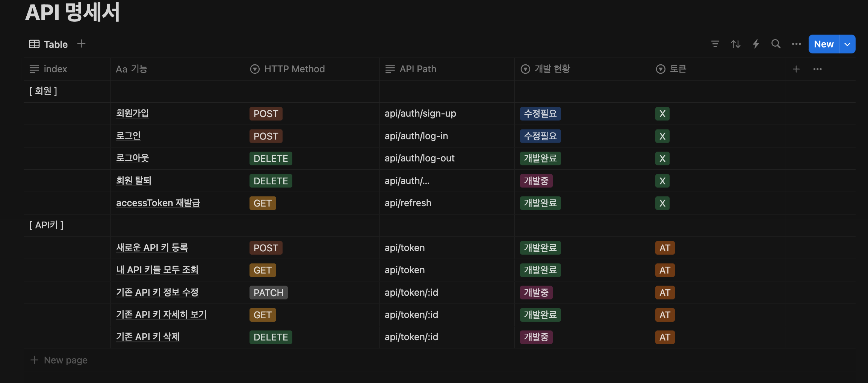Select the GET tag in accessToken 재발급 row
Image resolution: width=868 pixels, height=383 pixels.
click(x=263, y=203)
